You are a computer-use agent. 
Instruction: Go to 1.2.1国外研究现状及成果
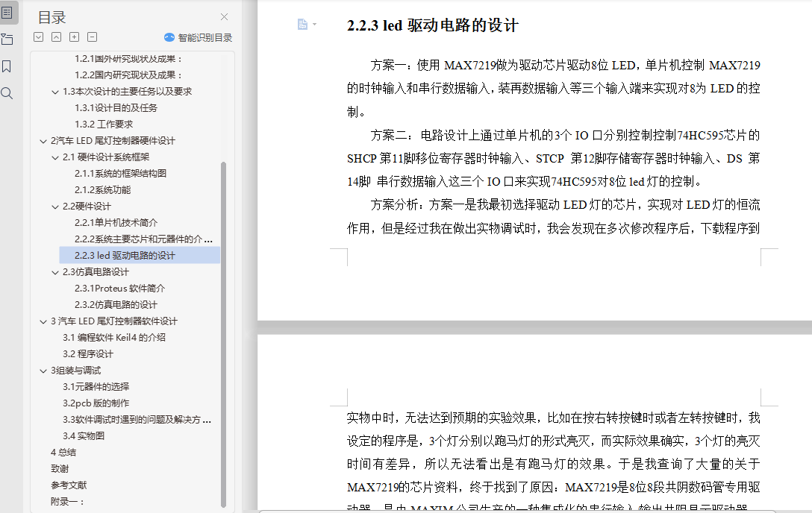(128, 59)
